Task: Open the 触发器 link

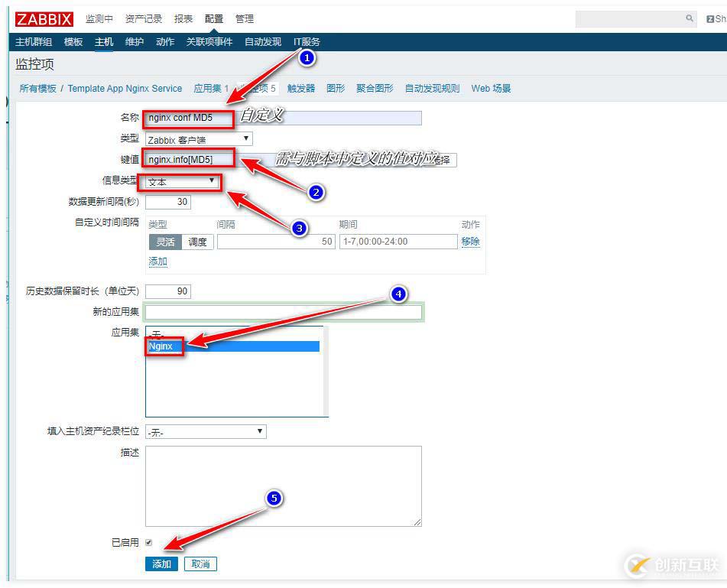Action: (x=301, y=89)
